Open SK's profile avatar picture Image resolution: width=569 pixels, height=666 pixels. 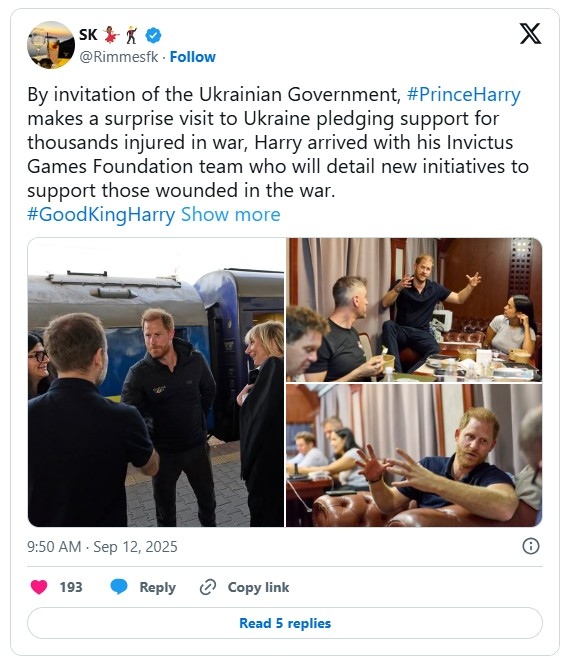(51, 45)
